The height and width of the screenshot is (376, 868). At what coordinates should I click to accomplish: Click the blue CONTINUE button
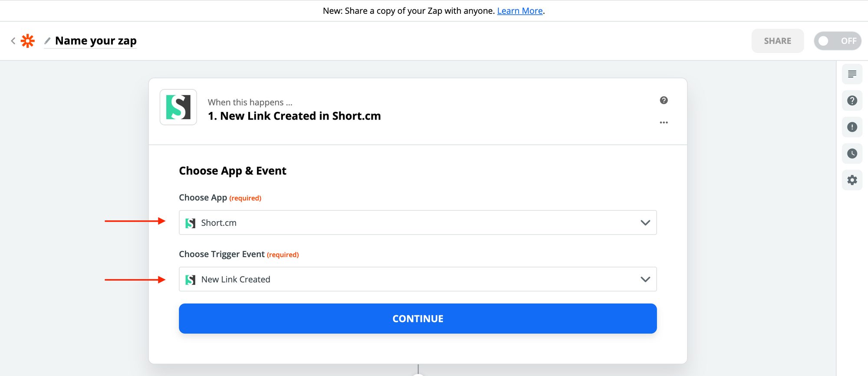pyautogui.click(x=418, y=318)
